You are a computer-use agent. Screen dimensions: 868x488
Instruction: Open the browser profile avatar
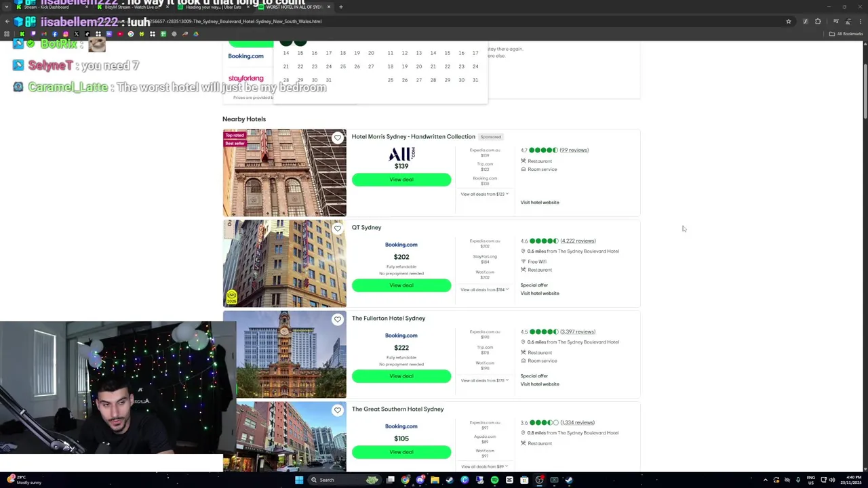tap(848, 22)
